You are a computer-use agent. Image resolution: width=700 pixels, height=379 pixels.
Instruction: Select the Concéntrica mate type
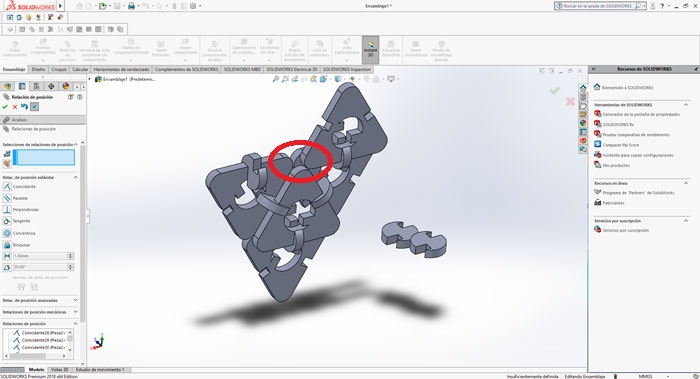pyautogui.click(x=7, y=233)
